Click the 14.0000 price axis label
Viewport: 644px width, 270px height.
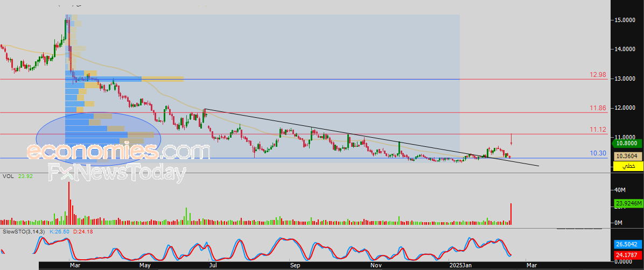coord(625,49)
